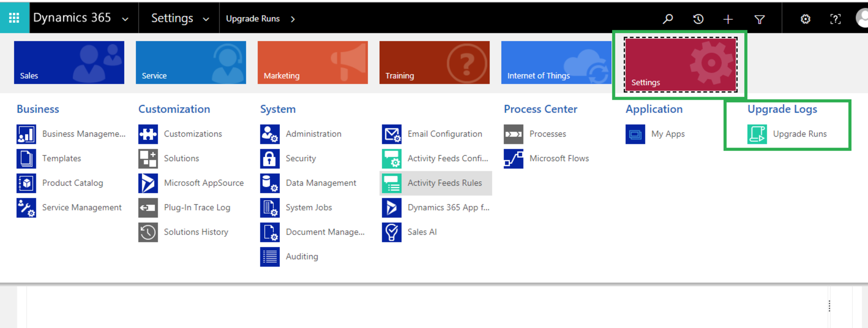Click the plus quick create icon

pos(728,19)
